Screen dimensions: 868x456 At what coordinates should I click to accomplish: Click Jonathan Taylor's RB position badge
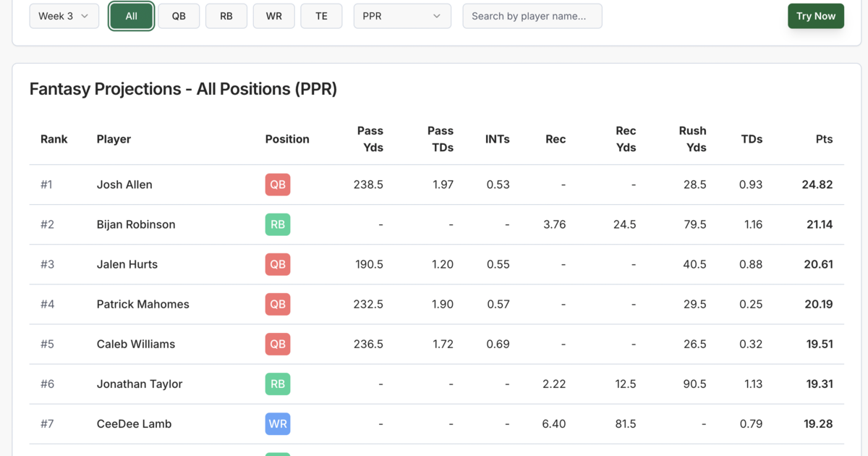click(277, 384)
